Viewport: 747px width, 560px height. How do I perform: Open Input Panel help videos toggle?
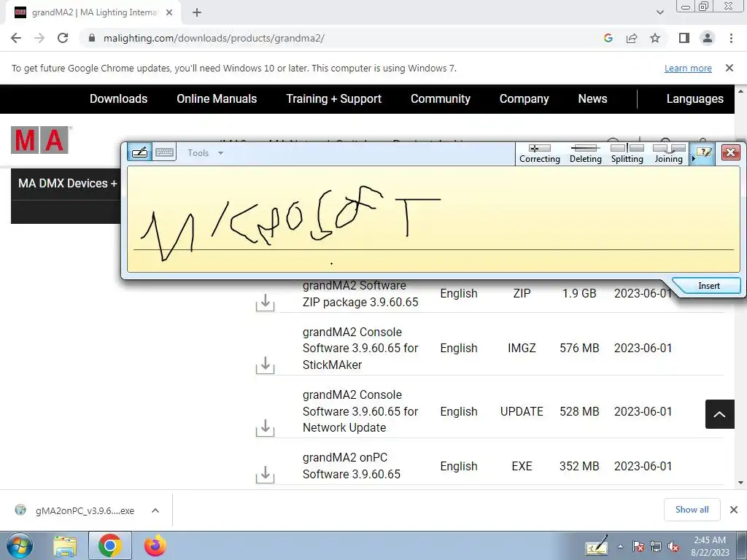pyautogui.click(x=703, y=153)
